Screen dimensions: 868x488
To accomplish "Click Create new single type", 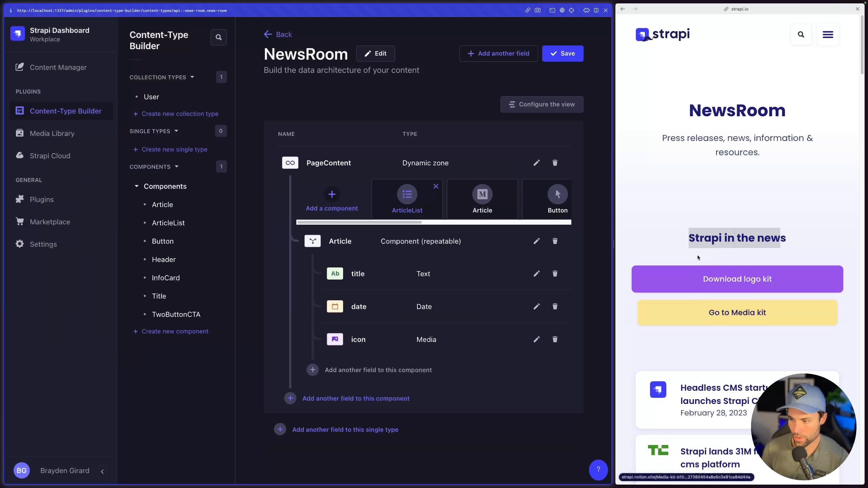I will [x=170, y=149].
